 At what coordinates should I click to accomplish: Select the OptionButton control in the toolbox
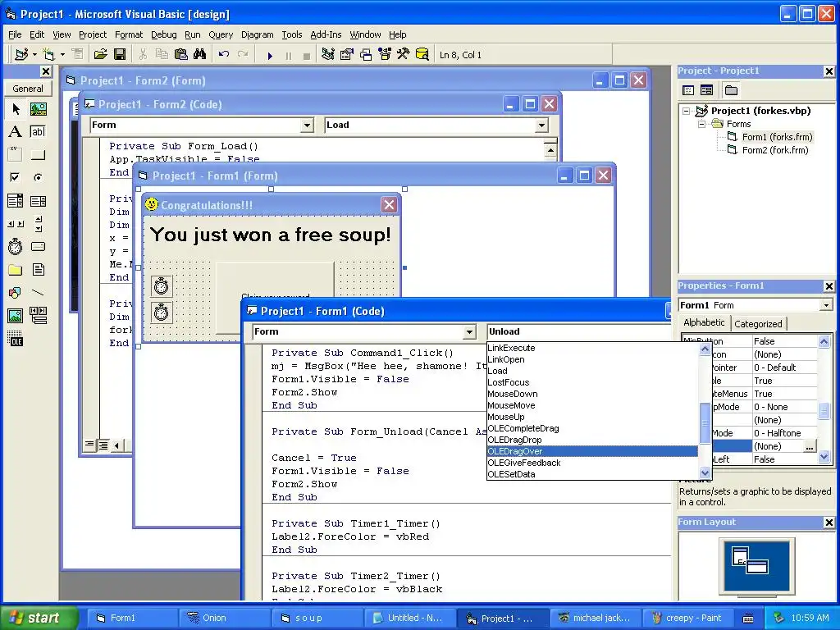tap(38, 177)
